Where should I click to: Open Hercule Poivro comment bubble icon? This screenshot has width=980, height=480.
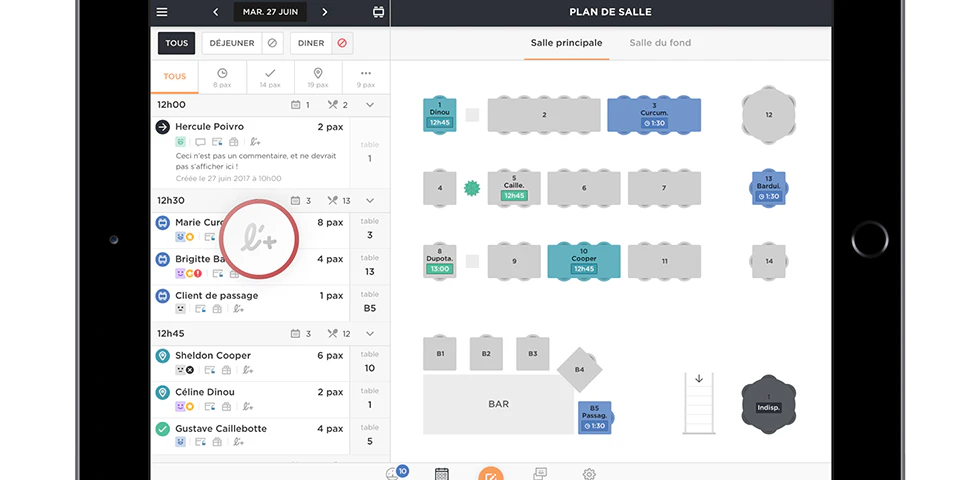click(200, 142)
